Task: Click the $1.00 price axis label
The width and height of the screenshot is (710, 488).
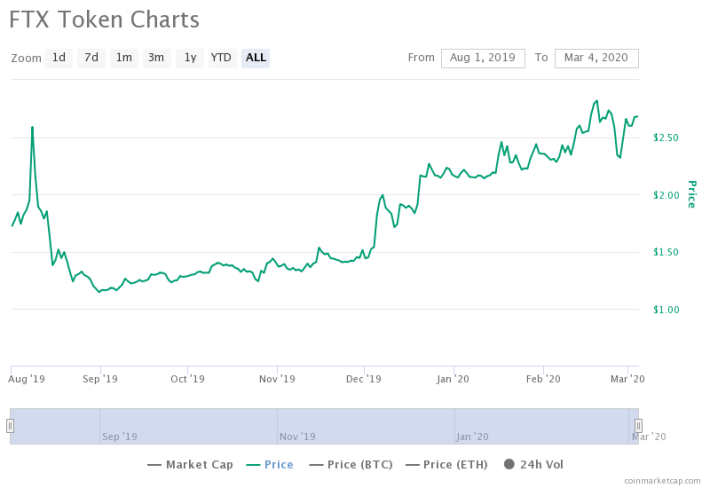Action: pyautogui.click(x=666, y=310)
